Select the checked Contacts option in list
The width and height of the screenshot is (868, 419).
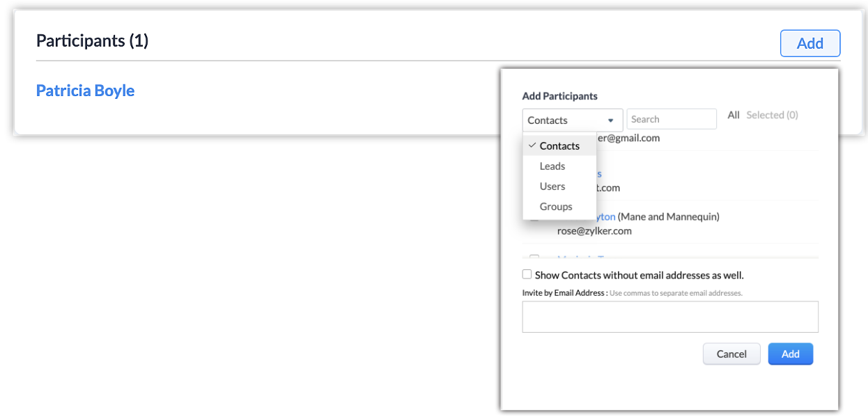pos(559,146)
